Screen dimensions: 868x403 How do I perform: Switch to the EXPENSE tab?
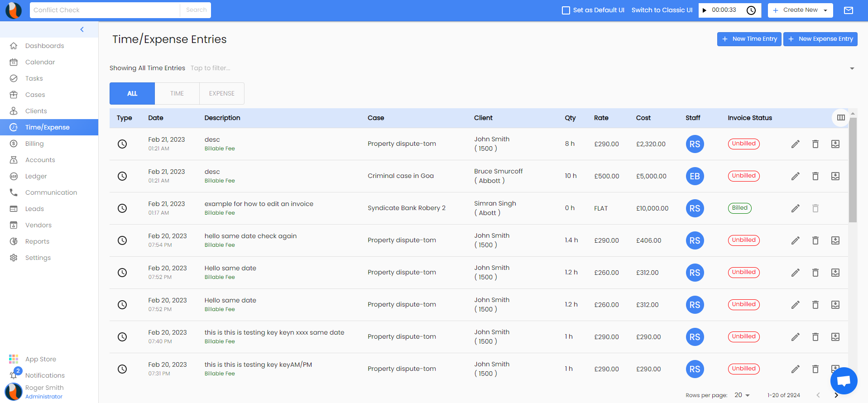tap(221, 93)
